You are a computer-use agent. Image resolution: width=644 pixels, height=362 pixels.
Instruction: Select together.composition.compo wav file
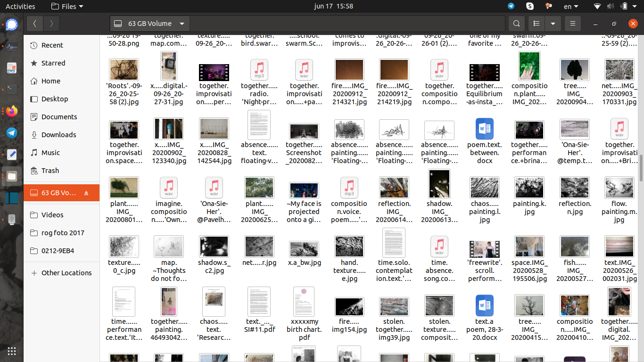(439, 82)
